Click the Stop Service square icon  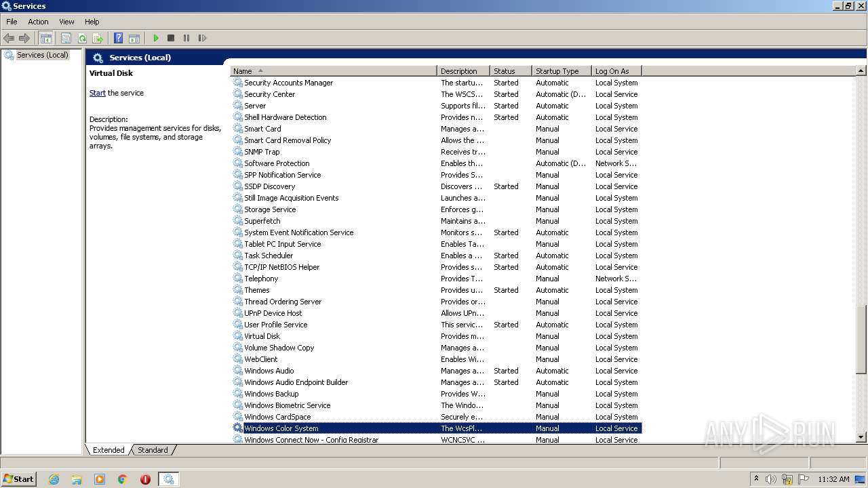pyautogui.click(x=171, y=38)
